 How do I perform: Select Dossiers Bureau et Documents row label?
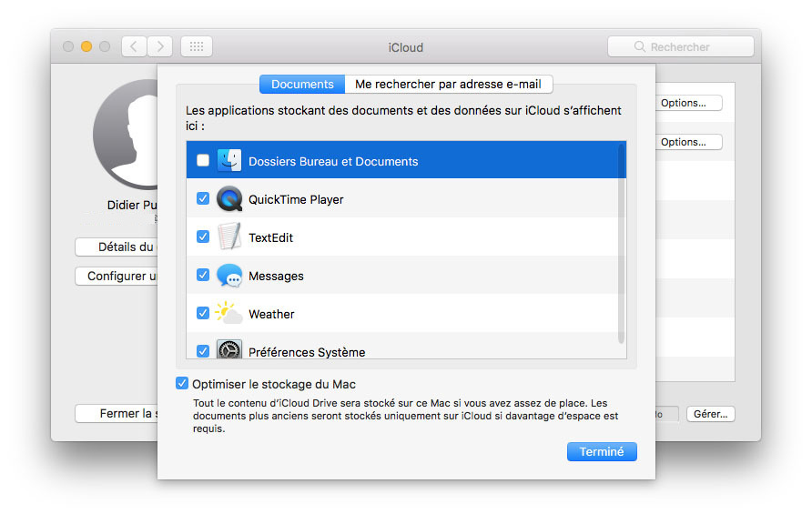pos(333,162)
